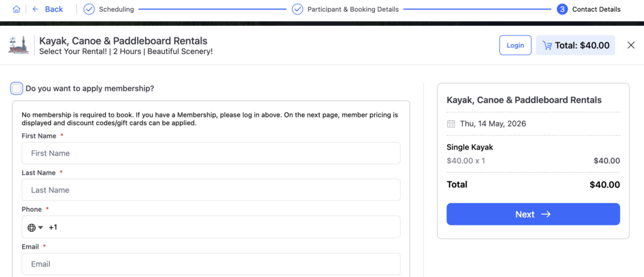Click Participant & Booking Details checkmark icon
Viewport: 644px width, 277px height.
coord(297,9)
